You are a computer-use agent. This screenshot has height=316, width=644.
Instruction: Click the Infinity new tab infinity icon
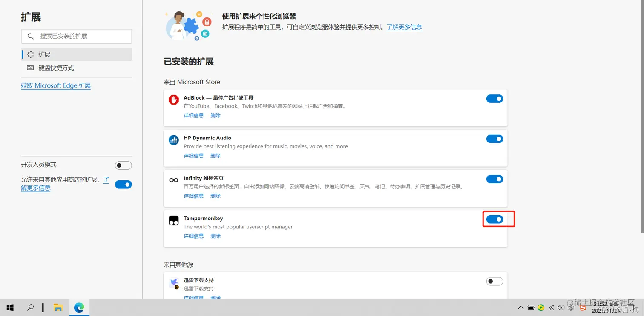[174, 180]
